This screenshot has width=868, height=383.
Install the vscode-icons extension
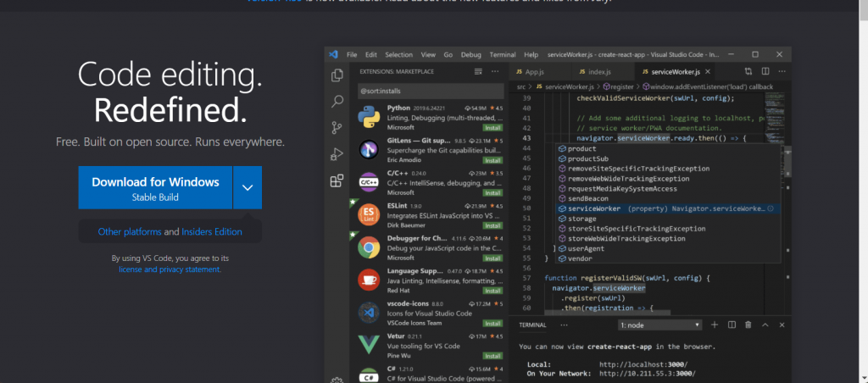(492, 323)
